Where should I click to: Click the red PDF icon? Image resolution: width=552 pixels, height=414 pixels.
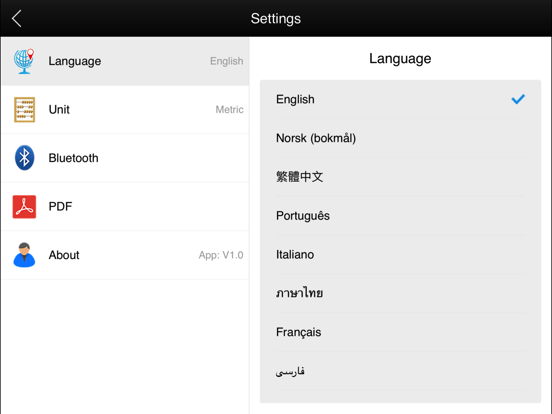tap(24, 207)
